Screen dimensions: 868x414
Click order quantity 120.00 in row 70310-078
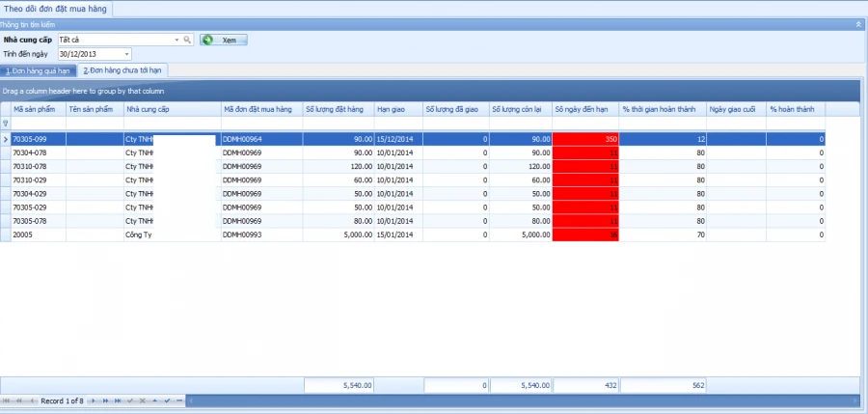coord(339,166)
